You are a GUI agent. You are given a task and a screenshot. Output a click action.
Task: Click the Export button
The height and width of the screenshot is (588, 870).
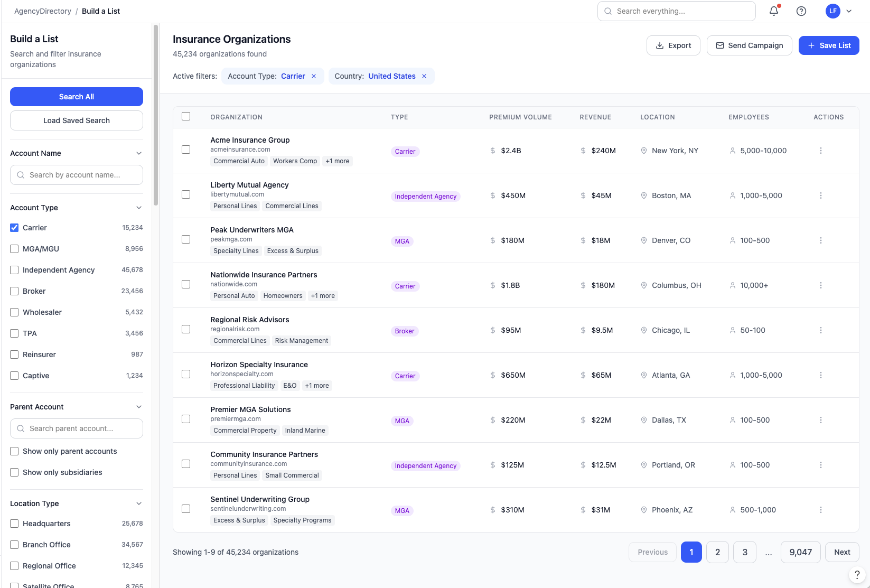[673, 45]
